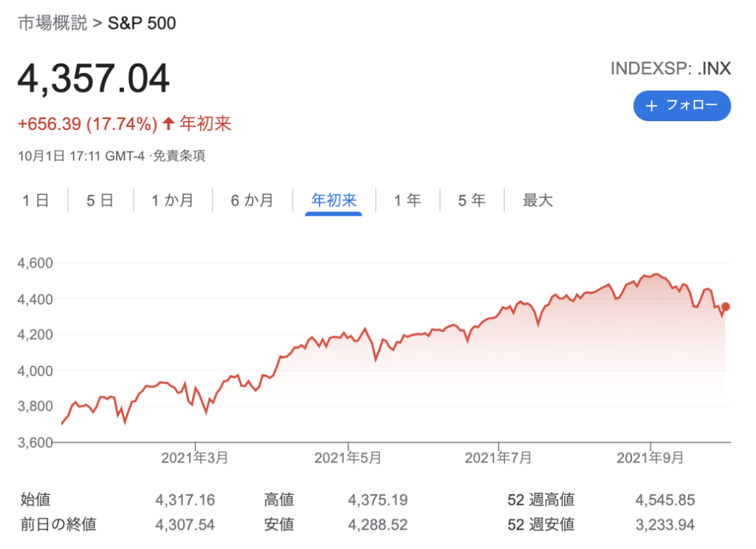Click the red endpoint dot on the chart
Viewport: 756px width, 549px height.
(726, 307)
